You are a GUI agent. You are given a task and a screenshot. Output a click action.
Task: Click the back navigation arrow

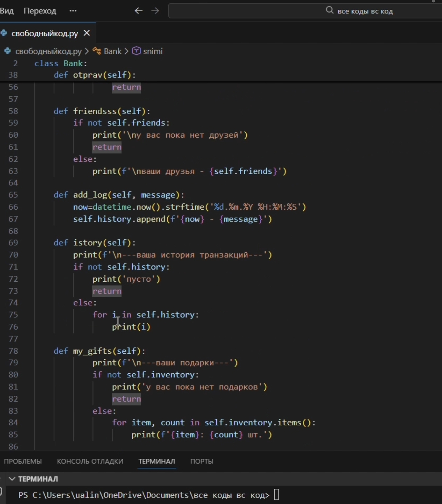tap(138, 11)
